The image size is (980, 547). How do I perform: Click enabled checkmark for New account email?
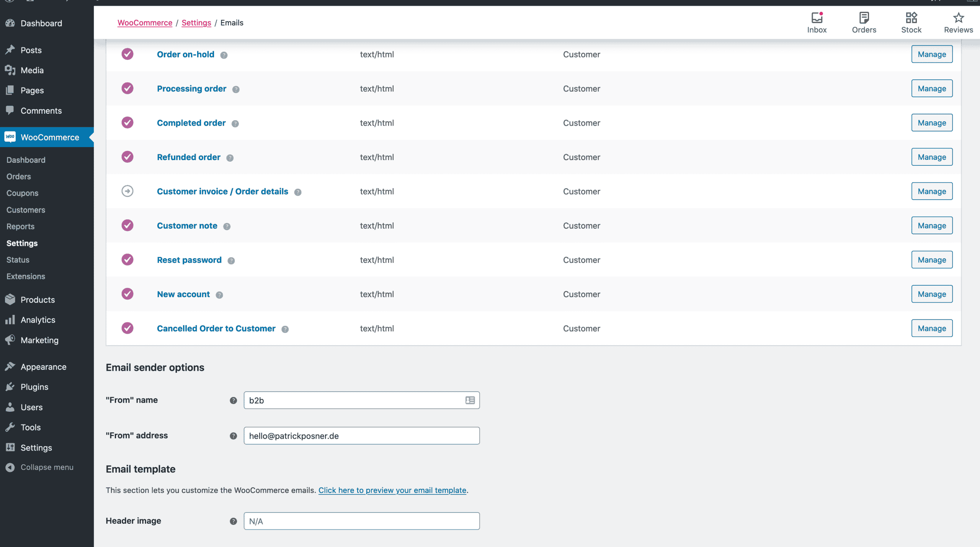(127, 294)
